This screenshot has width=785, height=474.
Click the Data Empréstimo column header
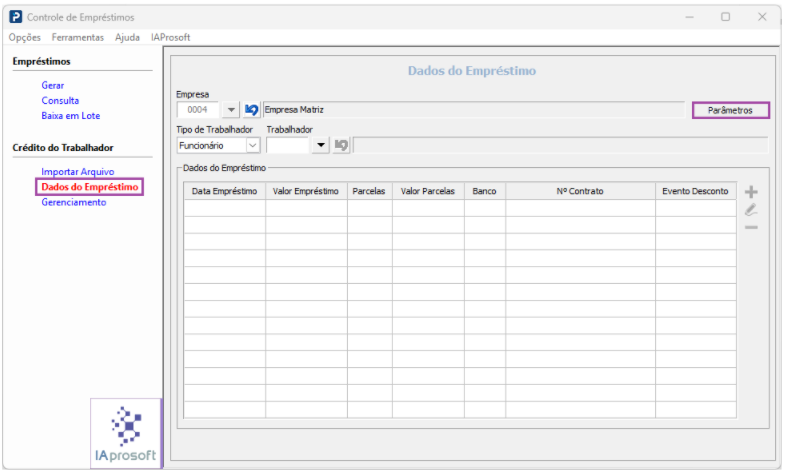click(224, 191)
